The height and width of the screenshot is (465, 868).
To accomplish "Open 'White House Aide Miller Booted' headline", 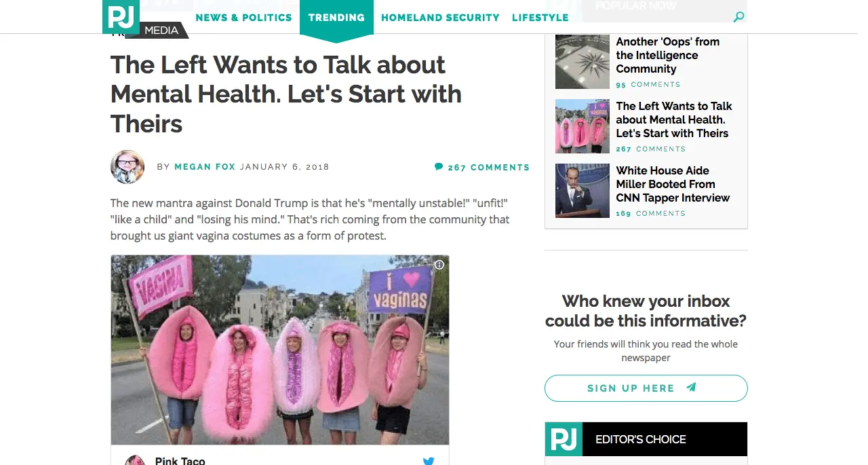I will pyautogui.click(x=673, y=184).
